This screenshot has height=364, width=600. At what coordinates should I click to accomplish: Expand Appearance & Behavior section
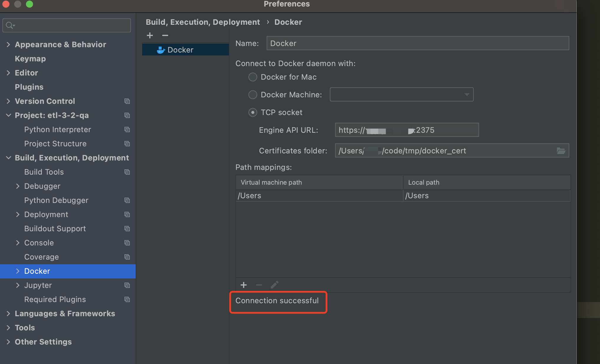coord(8,45)
